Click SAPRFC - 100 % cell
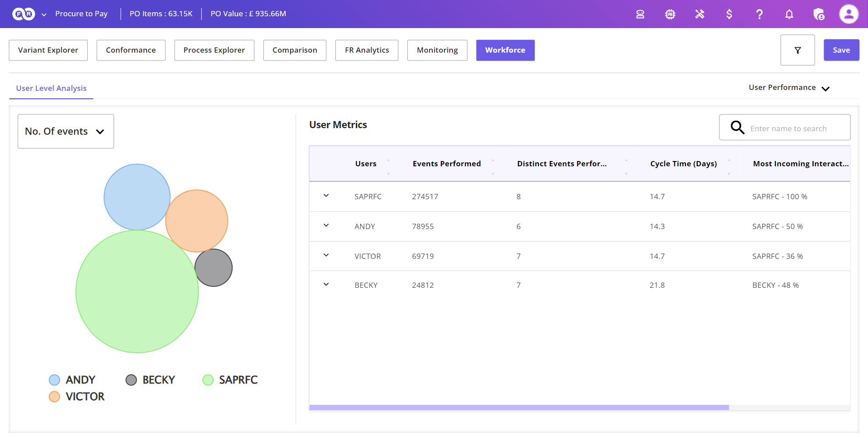This screenshot has width=868, height=437. tap(779, 197)
